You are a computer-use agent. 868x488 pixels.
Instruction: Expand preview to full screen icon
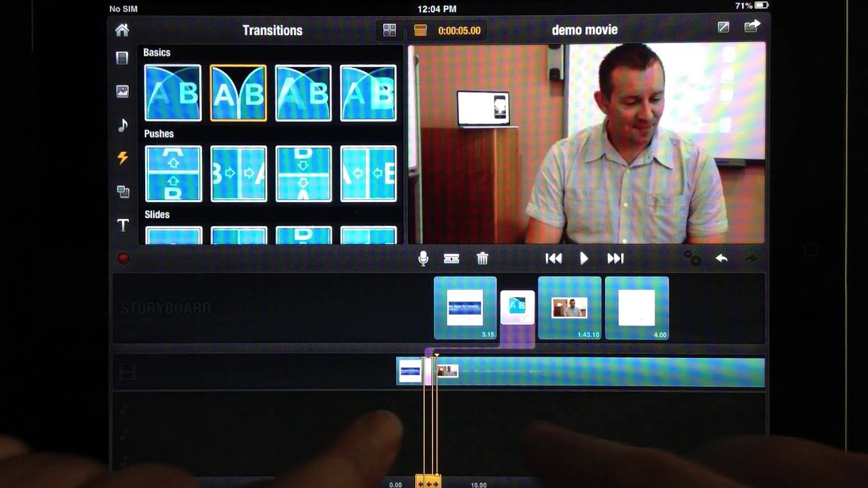724,27
